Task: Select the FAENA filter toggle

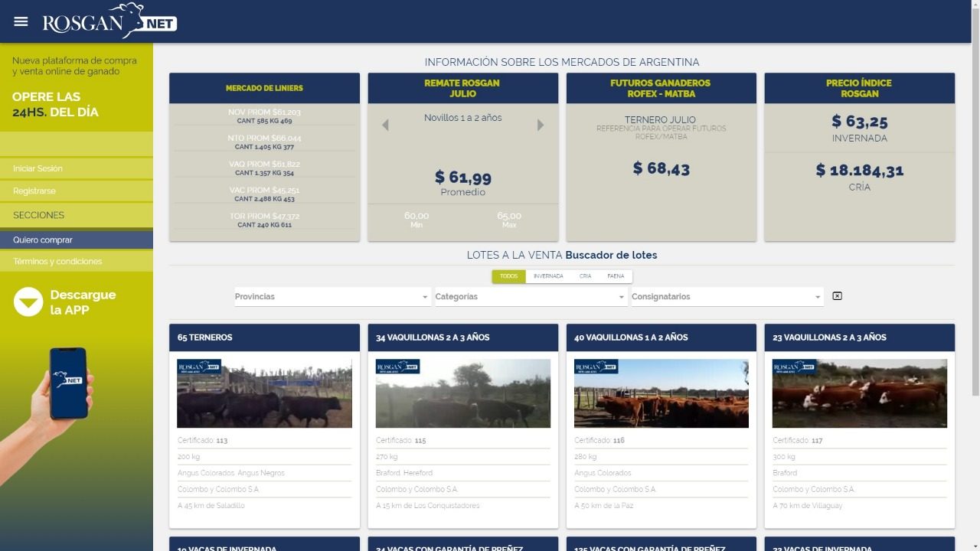Action: click(616, 276)
